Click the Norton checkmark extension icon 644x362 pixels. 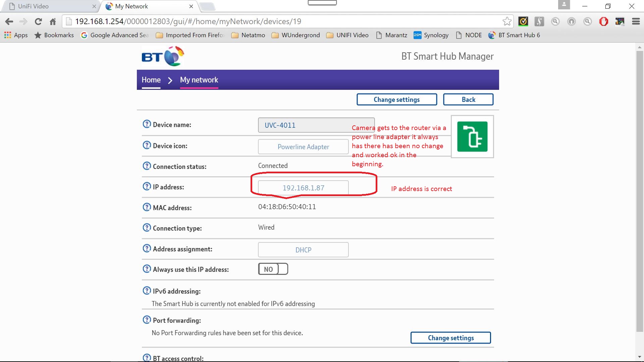coord(523,21)
